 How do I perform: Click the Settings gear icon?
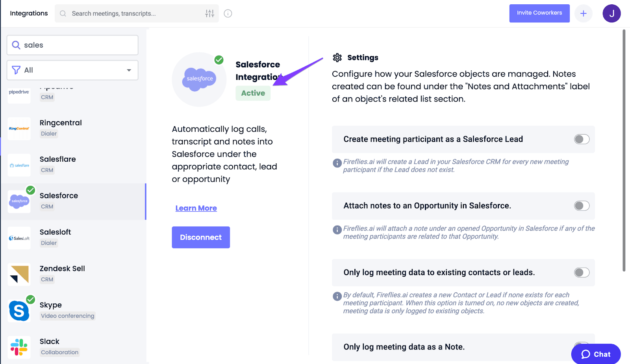click(x=337, y=57)
